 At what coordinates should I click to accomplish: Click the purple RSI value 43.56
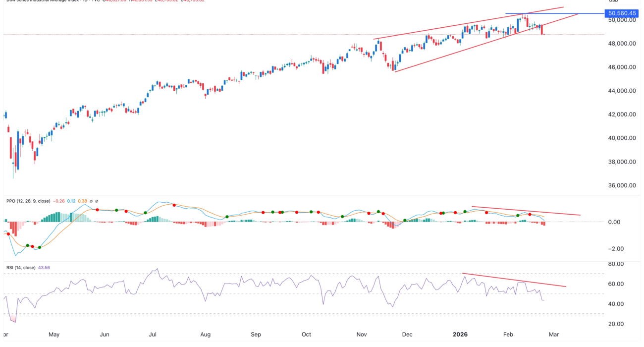[44, 268]
